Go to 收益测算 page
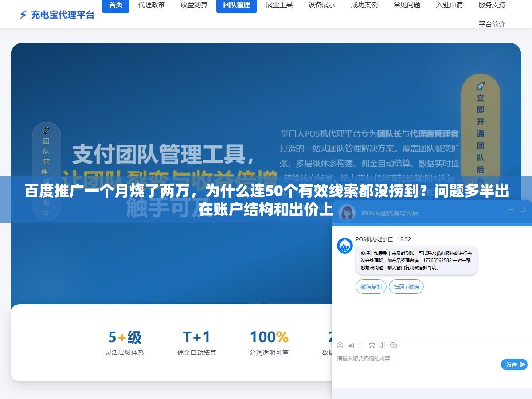The width and height of the screenshot is (532, 399). tap(194, 5)
